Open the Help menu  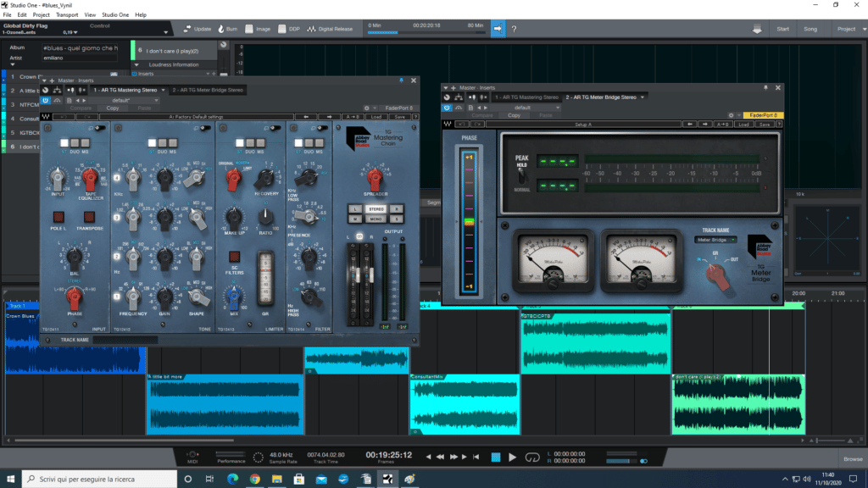coord(142,15)
